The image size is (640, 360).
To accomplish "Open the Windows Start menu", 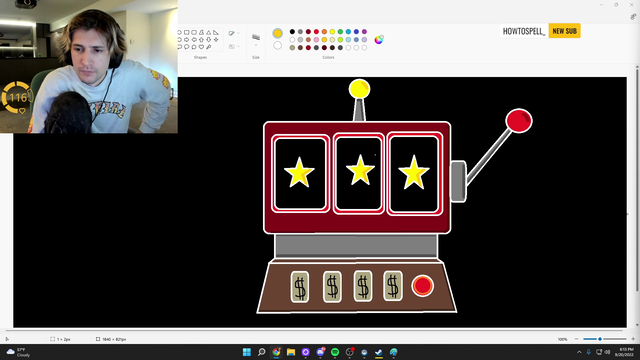I will [x=247, y=352].
